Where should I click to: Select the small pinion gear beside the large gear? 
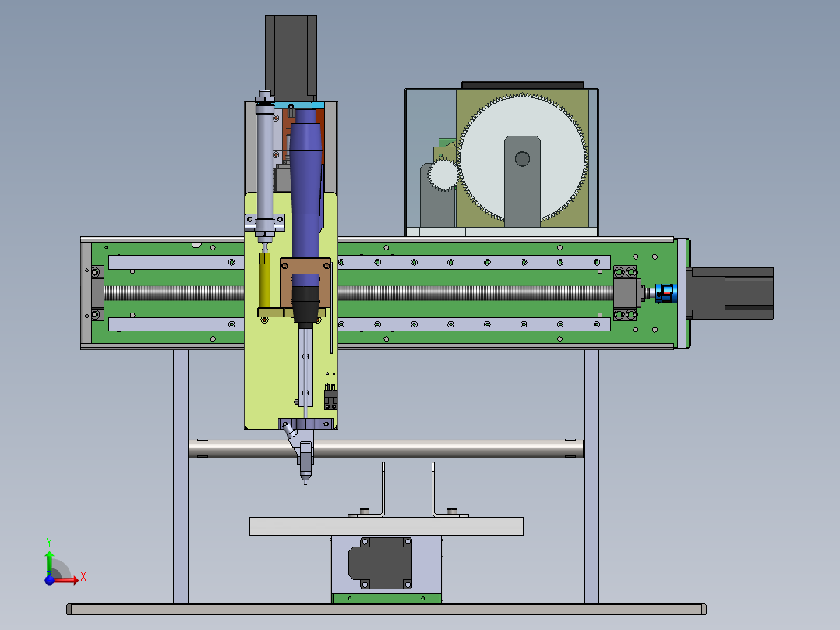click(443, 175)
